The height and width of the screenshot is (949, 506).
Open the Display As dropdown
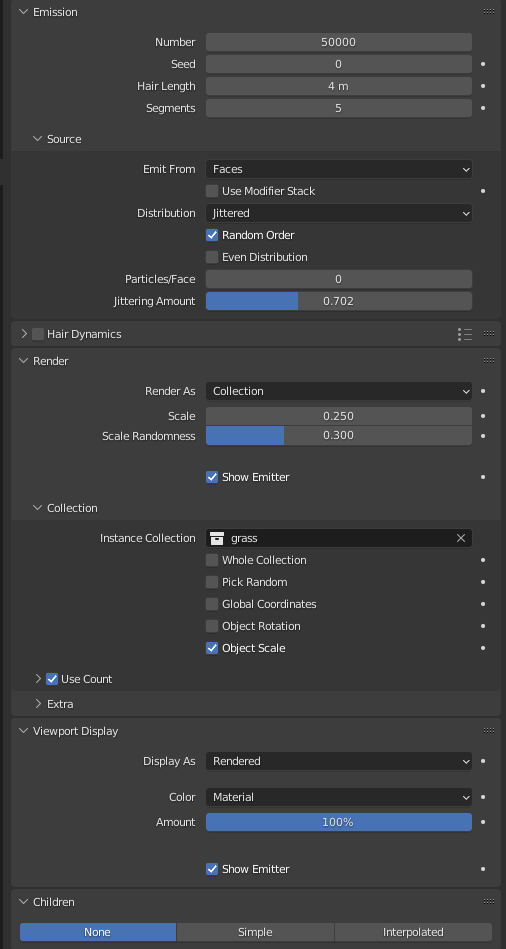point(338,761)
